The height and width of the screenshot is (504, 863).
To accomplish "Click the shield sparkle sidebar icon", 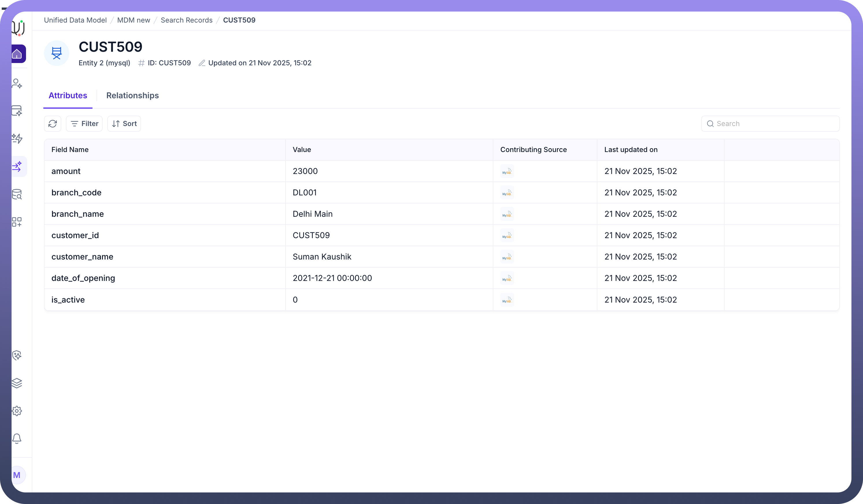I will coord(17,355).
